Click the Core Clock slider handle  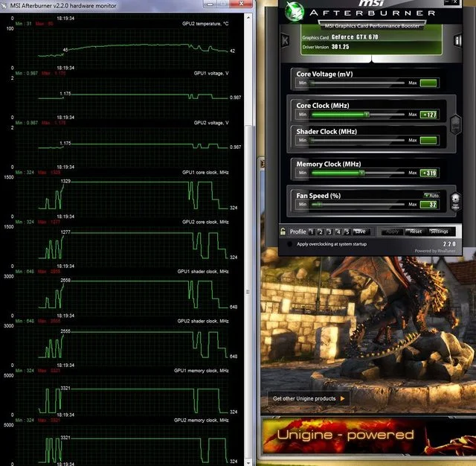pos(367,115)
